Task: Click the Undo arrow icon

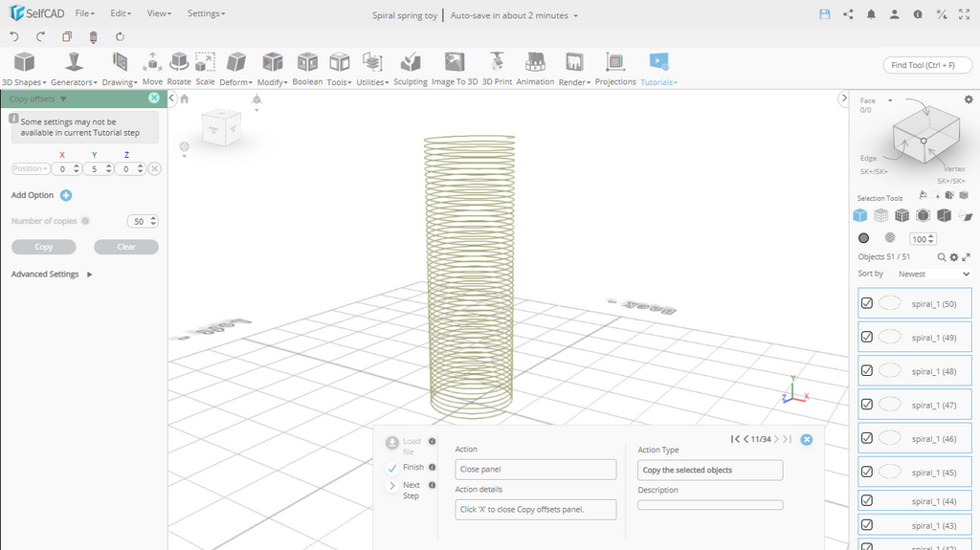Action: point(14,37)
